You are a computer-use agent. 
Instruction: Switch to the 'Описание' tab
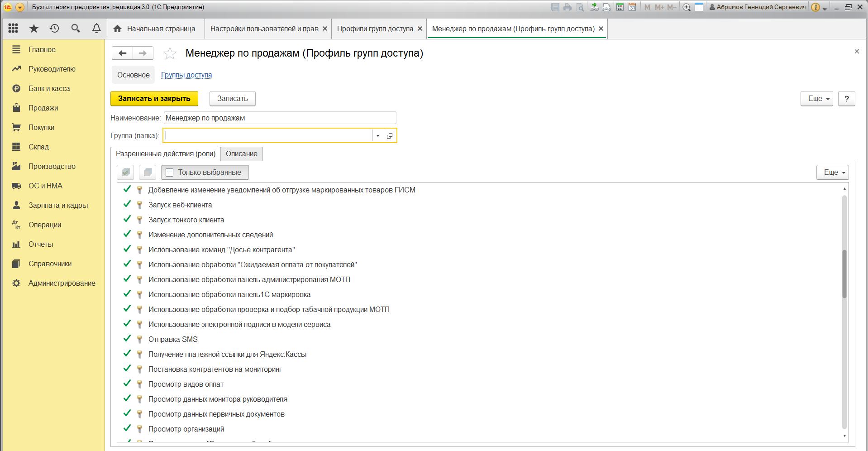click(x=241, y=154)
